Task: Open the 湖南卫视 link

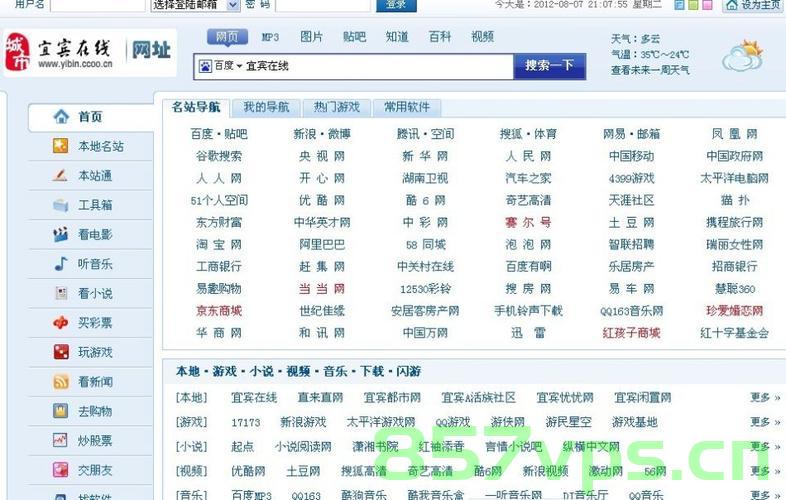Action: (425, 178)
